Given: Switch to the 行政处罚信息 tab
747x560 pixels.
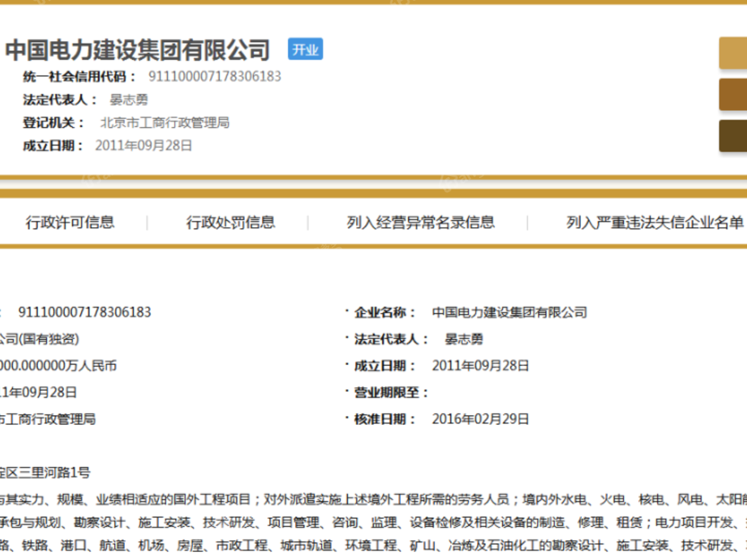Looking at the screenshot, I should tap(230, 222).
